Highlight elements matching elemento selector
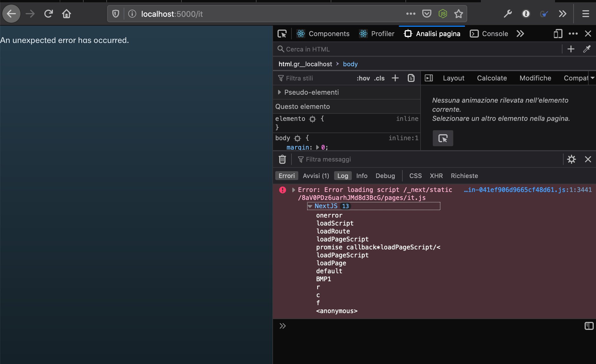596x364 pixels. click(313, 119)
